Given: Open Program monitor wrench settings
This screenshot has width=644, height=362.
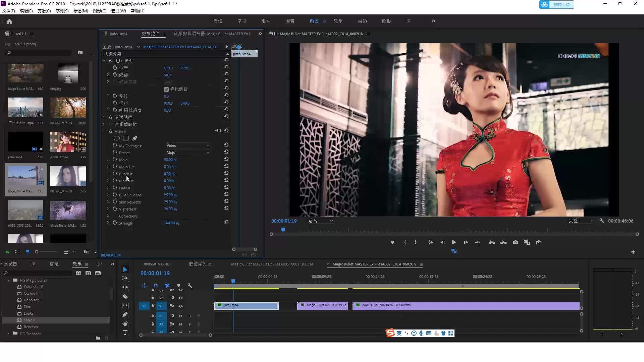Looking at the screenshot, I should [602, 221].
